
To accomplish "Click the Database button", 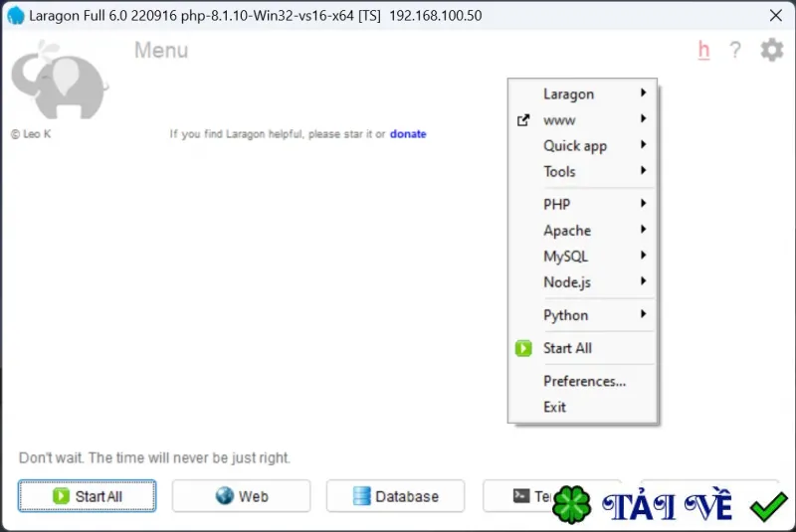I will pos(395,495).
